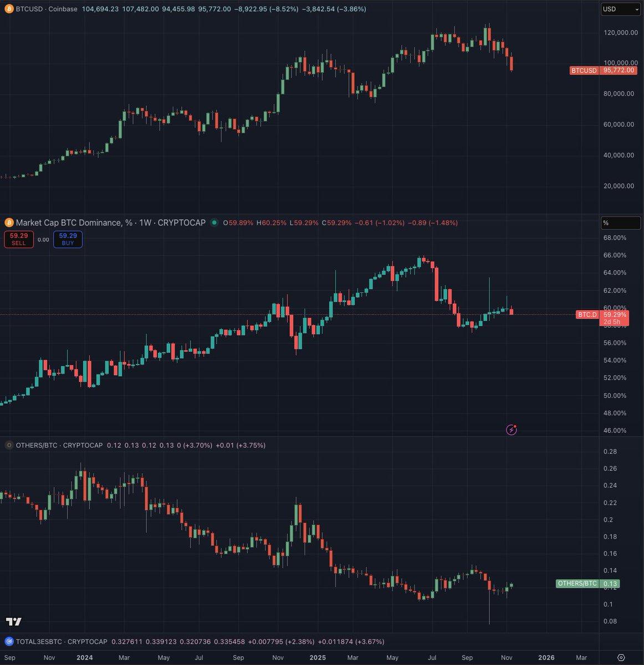Viewport: 644px width, 665px height.
Task: Check market status via the green dot after CRYPTOCAP
Action: 213,223
